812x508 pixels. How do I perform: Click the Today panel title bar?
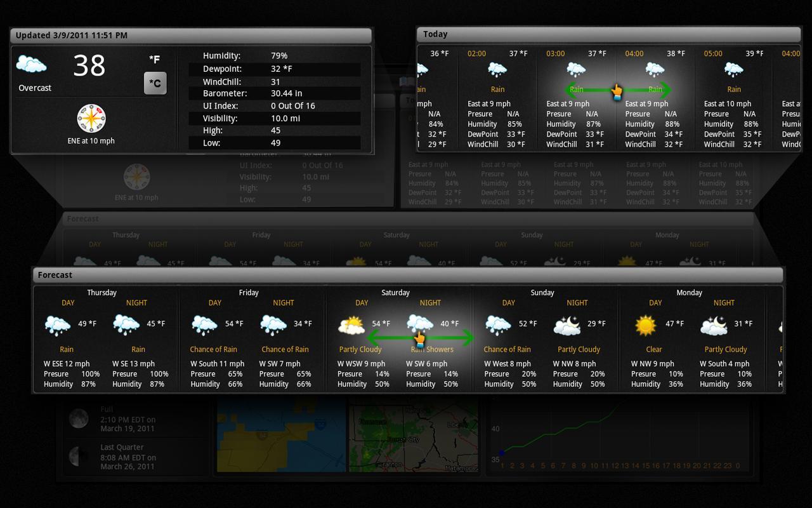point(608,34)
